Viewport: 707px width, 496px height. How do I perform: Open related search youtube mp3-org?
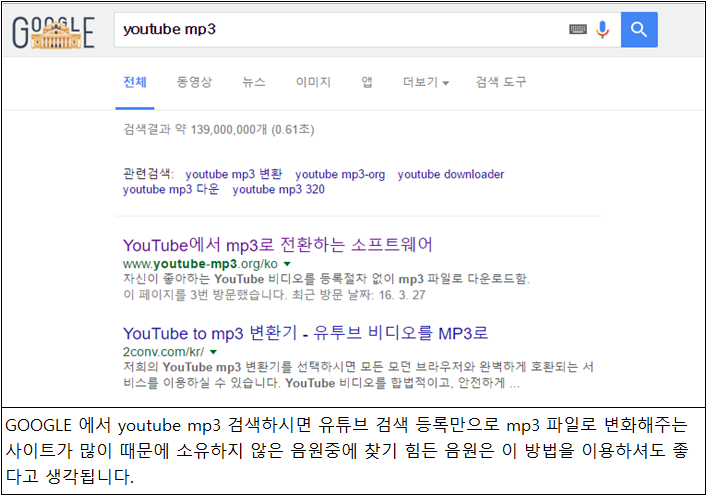pyautogui.click(x=340, y=174)
